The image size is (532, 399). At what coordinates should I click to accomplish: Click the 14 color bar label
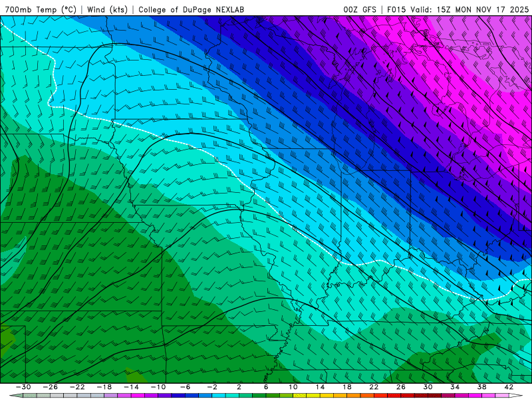pos(320,387)
